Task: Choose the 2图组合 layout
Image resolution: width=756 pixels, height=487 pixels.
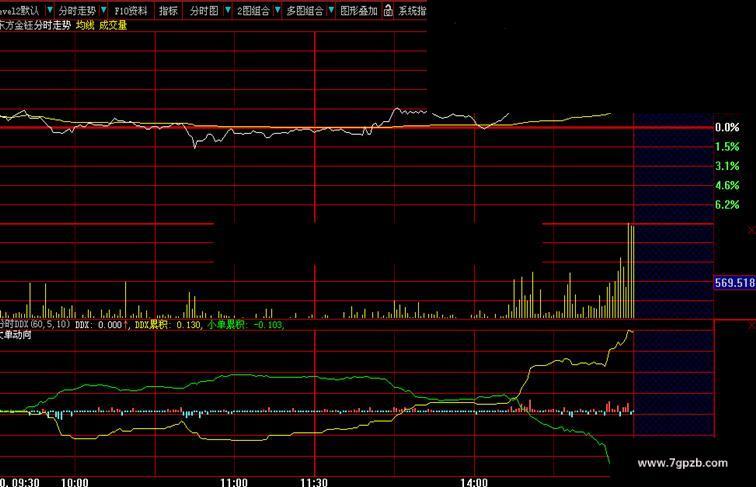Action: point(253,11)
